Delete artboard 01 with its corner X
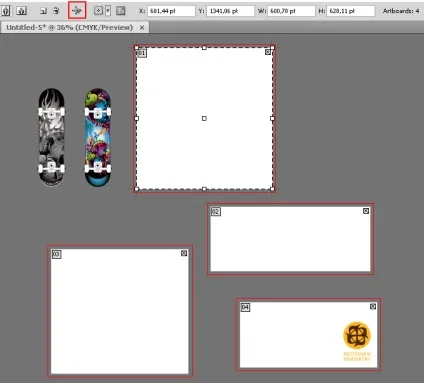424x383 pixels. 268,52
